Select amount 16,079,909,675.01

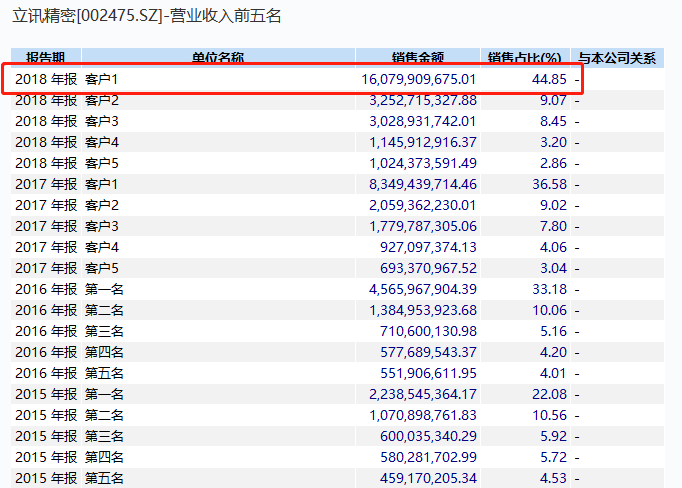pos(418,79)
